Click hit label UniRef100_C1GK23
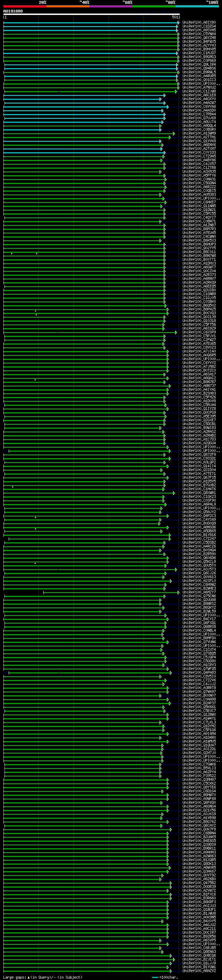Screen dimensions: 222x980 [x=199, y=496]
